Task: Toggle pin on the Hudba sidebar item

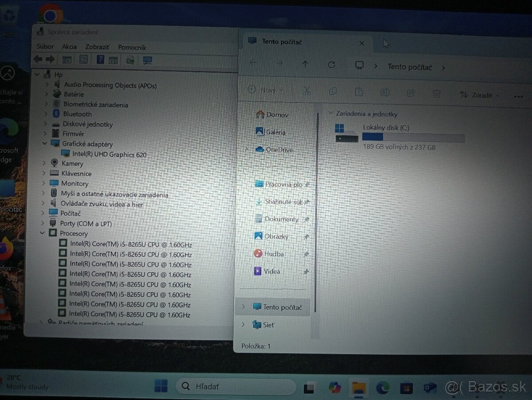Action: point(305,253)
